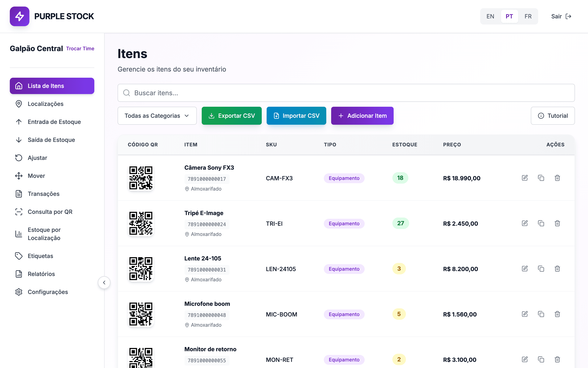Edit the Monitor de retorno item

click(x=525, y=359)
